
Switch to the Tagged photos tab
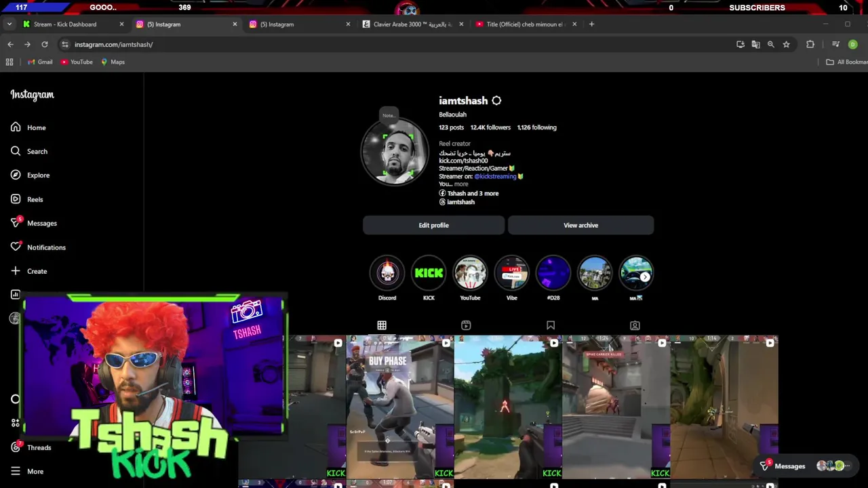click(x=635, y=325)
